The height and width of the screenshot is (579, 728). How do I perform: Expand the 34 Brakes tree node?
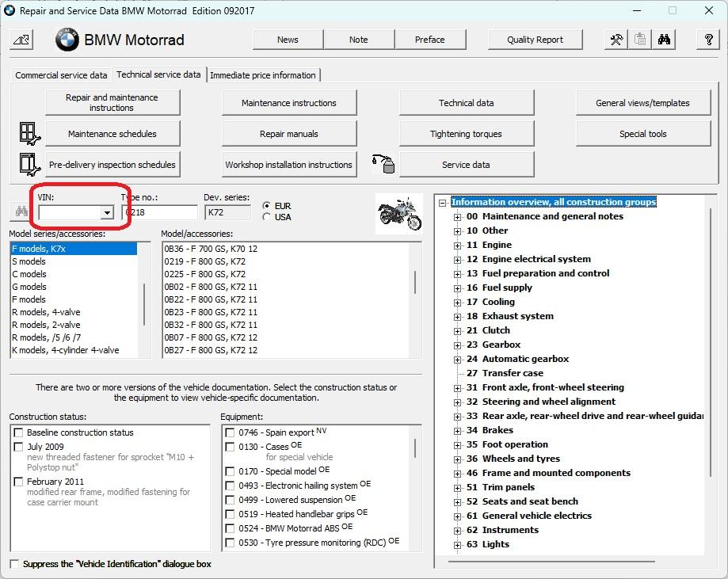(x=457, y=431)
